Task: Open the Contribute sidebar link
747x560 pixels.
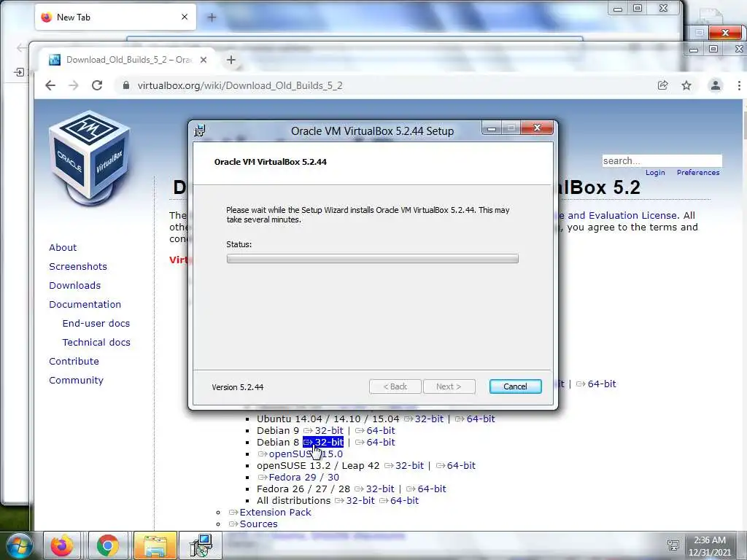Action: pos(74,362)
